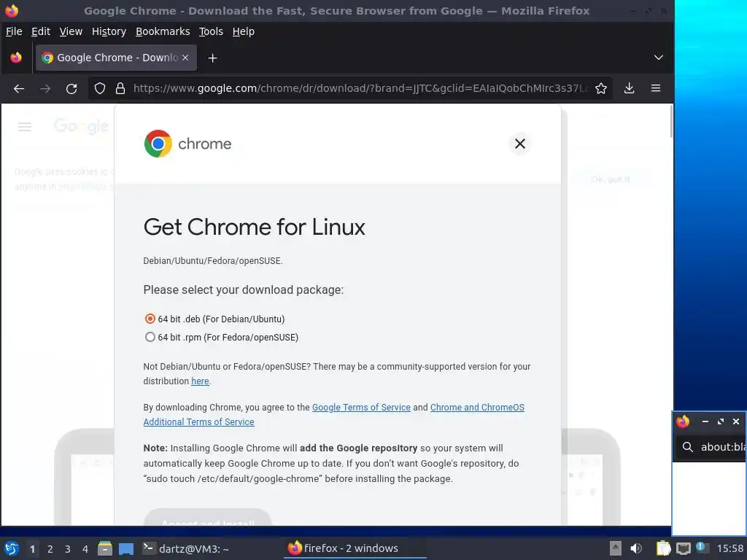This screenshot has width=747, height=560.
Task: Open the network status tray icon
Action: click(683, 548)
